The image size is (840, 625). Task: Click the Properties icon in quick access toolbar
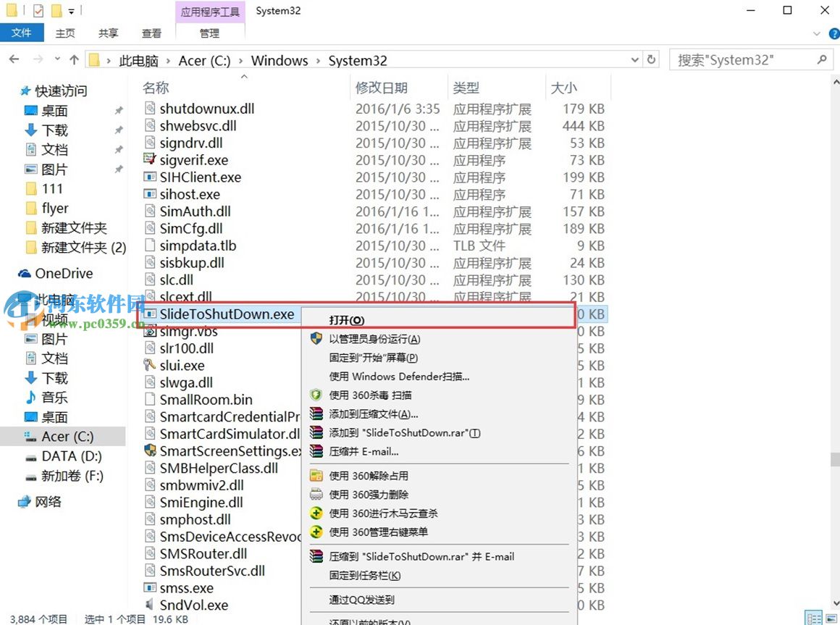(38, 10)
